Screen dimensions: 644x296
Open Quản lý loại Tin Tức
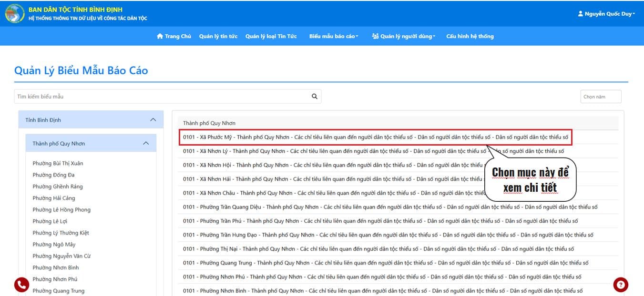[x=271, y=36]
